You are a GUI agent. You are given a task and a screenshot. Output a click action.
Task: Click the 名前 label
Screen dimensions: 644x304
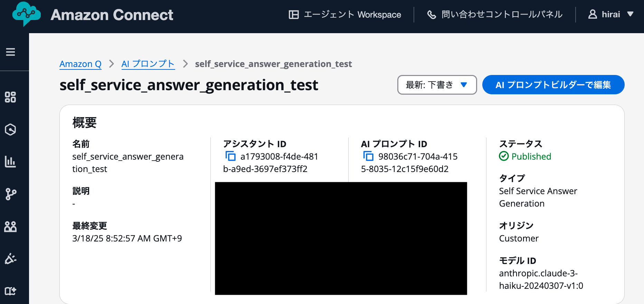[x=81, y=144]
